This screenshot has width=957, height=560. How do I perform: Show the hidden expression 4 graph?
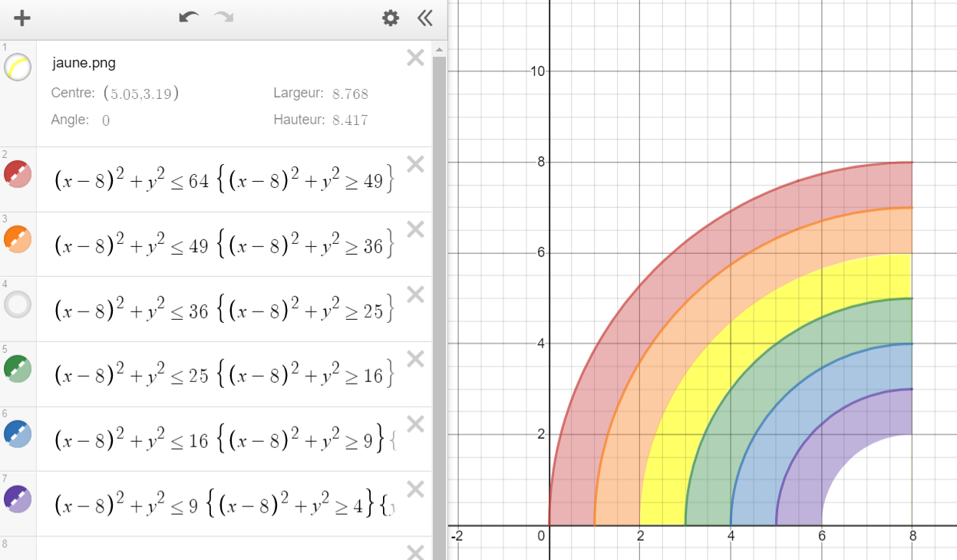18,305
